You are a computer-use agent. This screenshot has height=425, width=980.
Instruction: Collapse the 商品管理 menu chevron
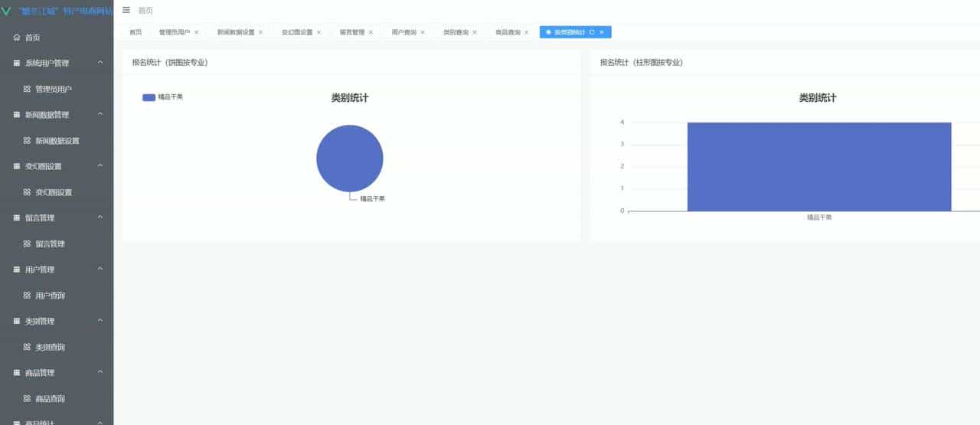coord(100,373)
